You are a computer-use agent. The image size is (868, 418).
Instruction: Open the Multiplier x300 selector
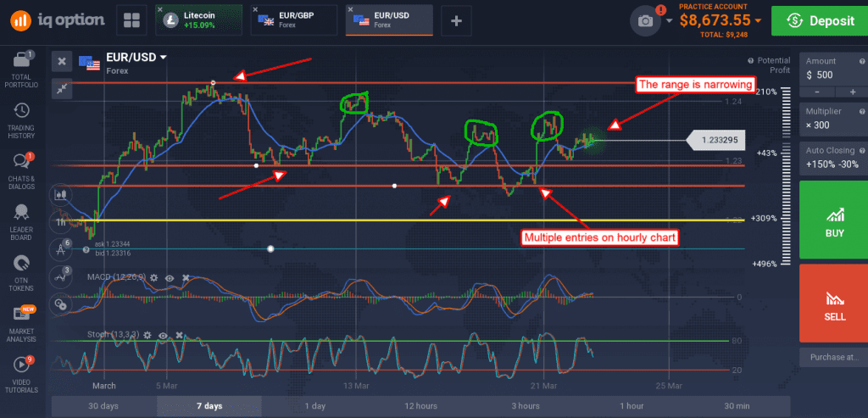point(833,120)
